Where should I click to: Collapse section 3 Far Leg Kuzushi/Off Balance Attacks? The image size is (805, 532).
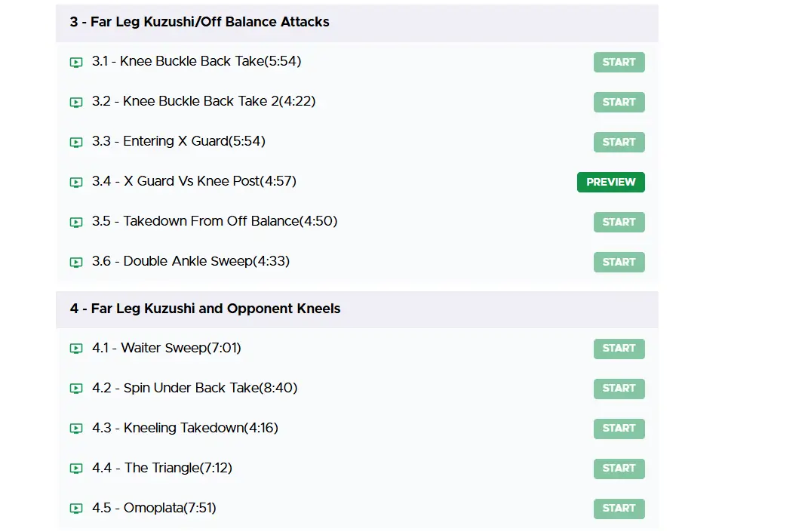point(200,22)
